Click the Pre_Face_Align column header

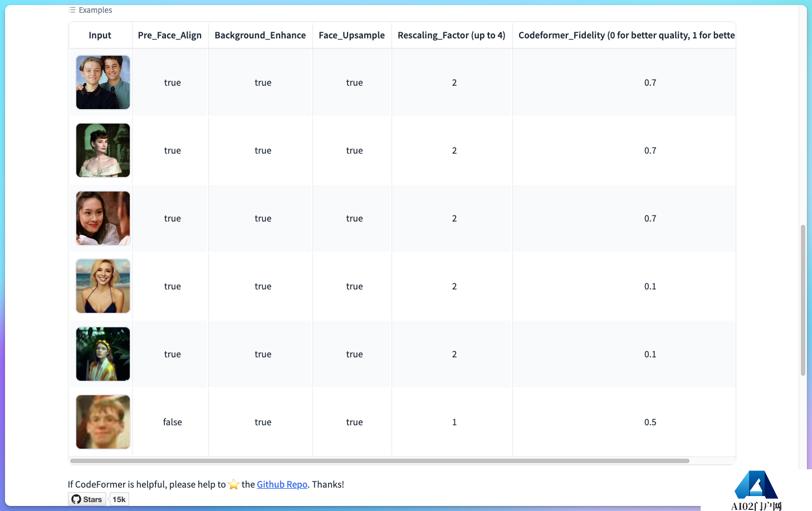pyautogui.click(x=170, y=35)
